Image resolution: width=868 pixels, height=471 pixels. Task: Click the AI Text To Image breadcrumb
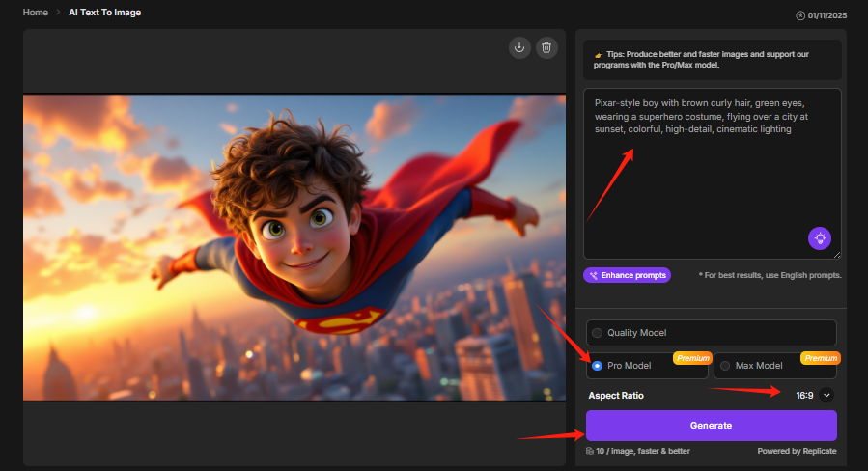pyautogui.click(x=103, y=13)
